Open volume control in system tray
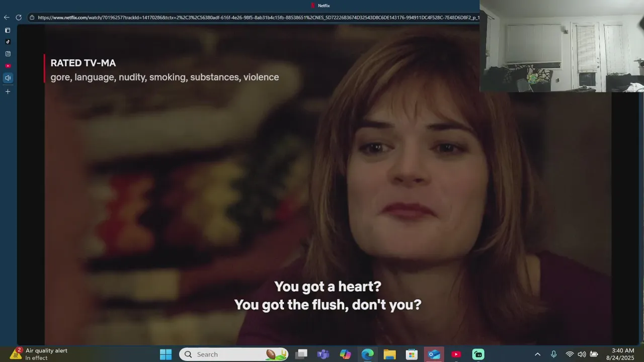This screenshot has width=644, height=362. 582,354
